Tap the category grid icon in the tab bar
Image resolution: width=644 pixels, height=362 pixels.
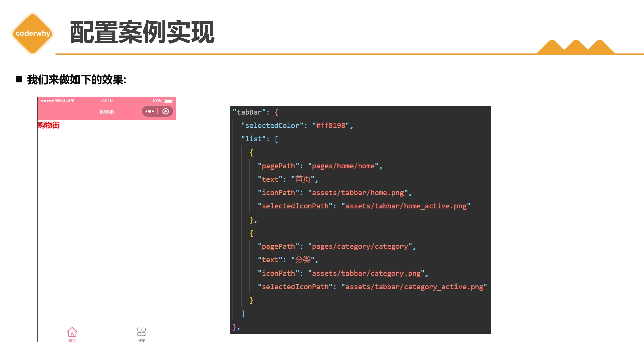tap(141, 332)
